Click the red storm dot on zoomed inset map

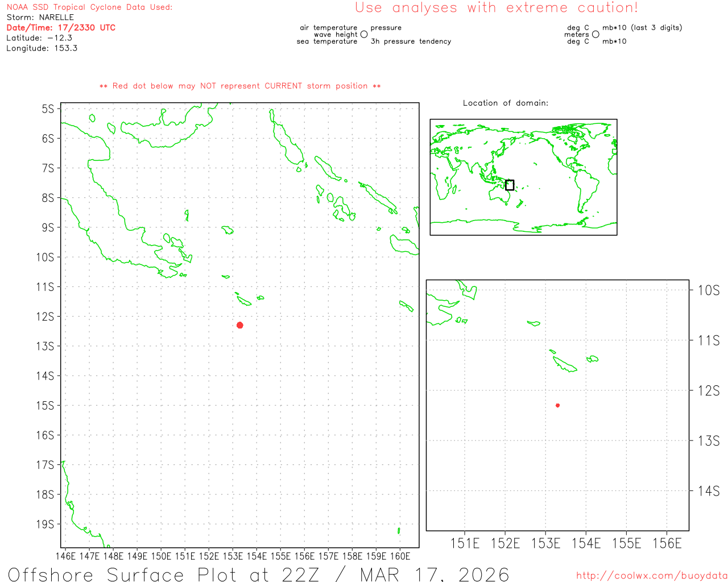pyautogui.click(x=557, y=405)
